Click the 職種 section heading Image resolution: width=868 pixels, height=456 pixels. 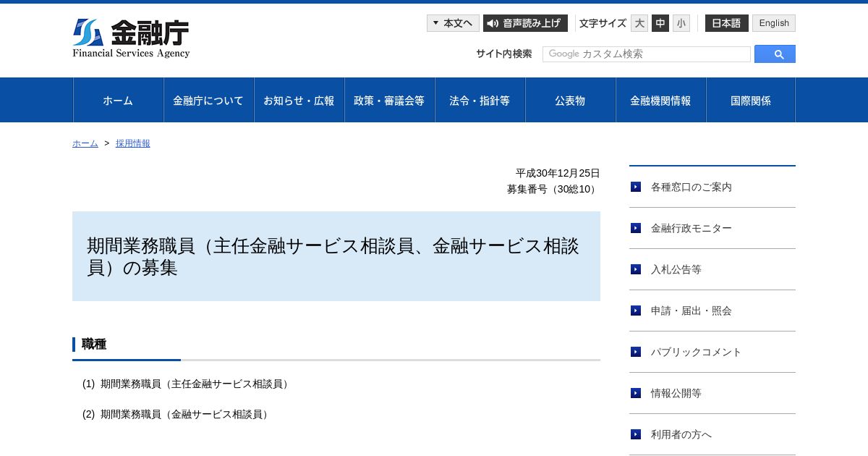coord(94,345)
